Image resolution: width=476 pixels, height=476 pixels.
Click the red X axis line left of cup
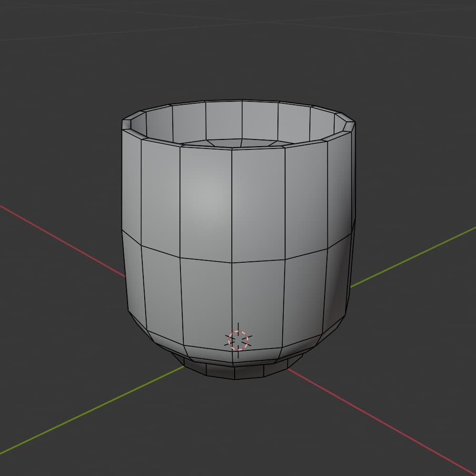(62, 241)
